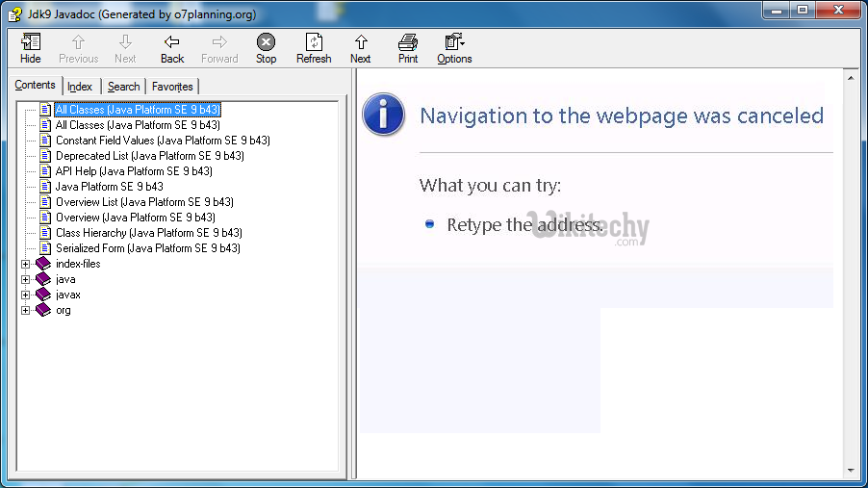Viewport: 868px width, 488px height.
Task: Switch to the Search tab
Action: (123, 87)
